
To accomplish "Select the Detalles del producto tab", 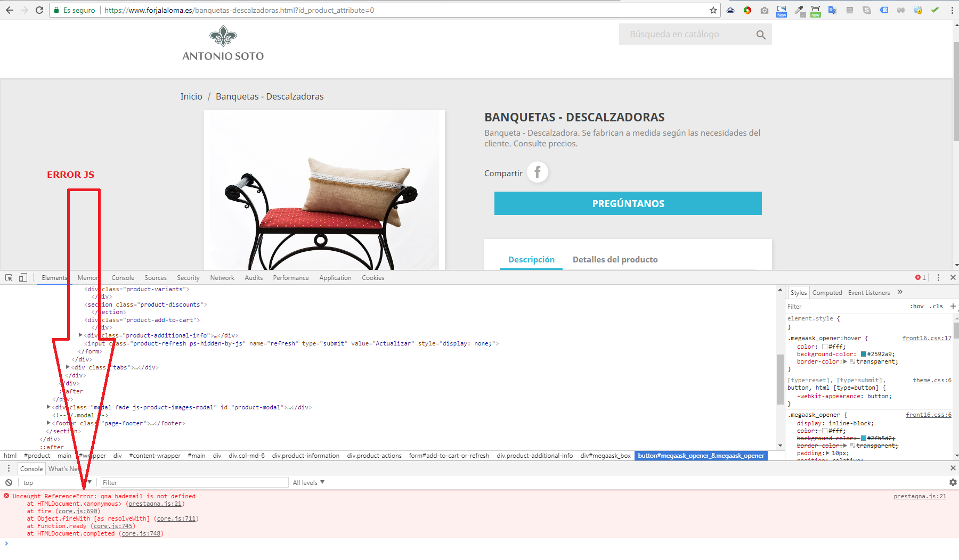I will point(615,259).
